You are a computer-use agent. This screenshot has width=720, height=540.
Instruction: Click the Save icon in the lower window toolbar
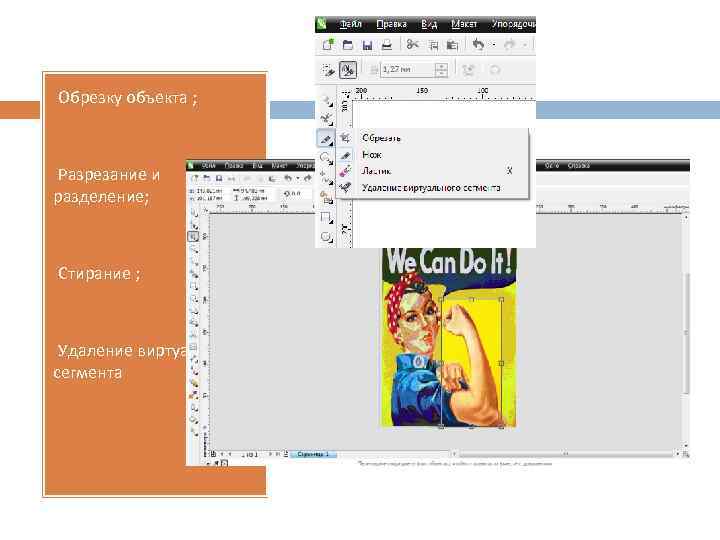tap(219, 178)
